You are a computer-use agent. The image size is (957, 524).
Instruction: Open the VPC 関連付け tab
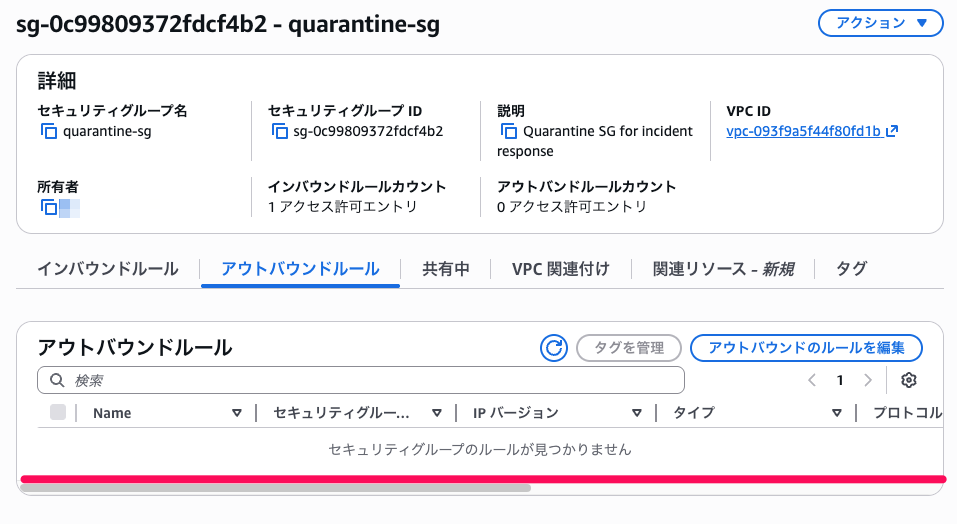[x=560, y=269]
